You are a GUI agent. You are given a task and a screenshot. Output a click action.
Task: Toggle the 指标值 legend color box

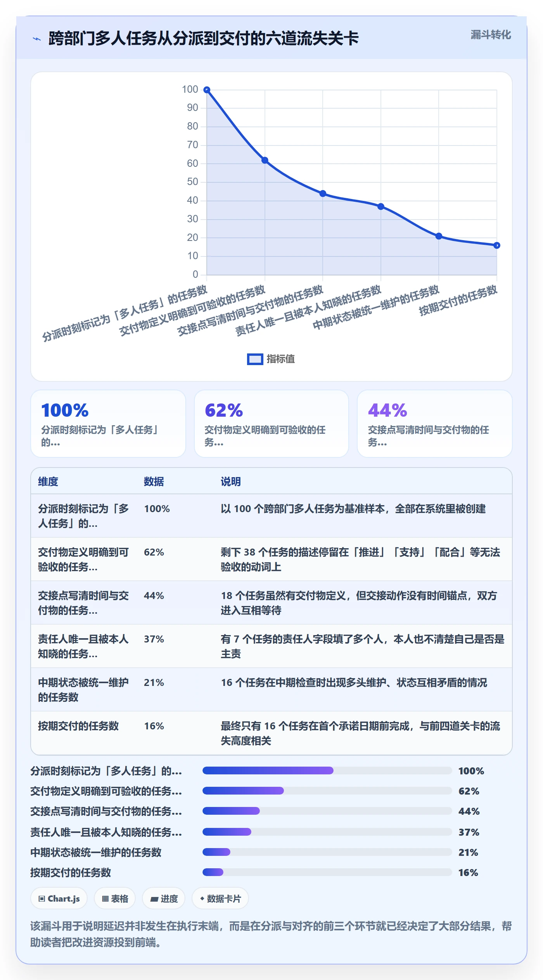[255, 359]
